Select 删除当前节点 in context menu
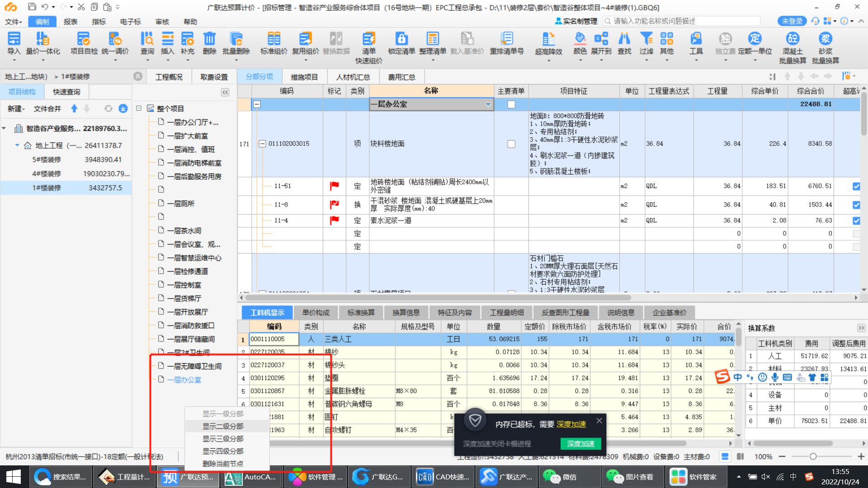This screenshot has height=488, width=868. [x=223, y=464]
